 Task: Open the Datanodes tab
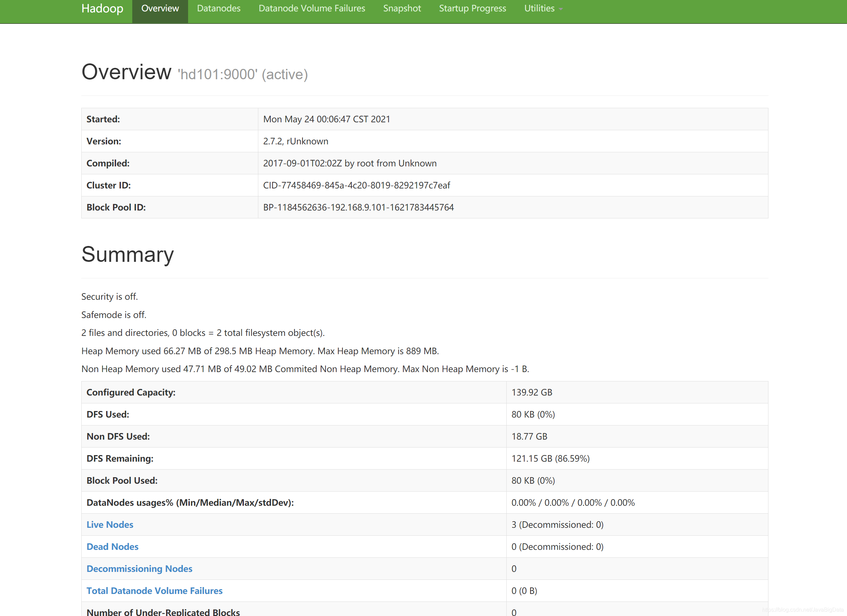pyautogui.click(x=218, y=9)
